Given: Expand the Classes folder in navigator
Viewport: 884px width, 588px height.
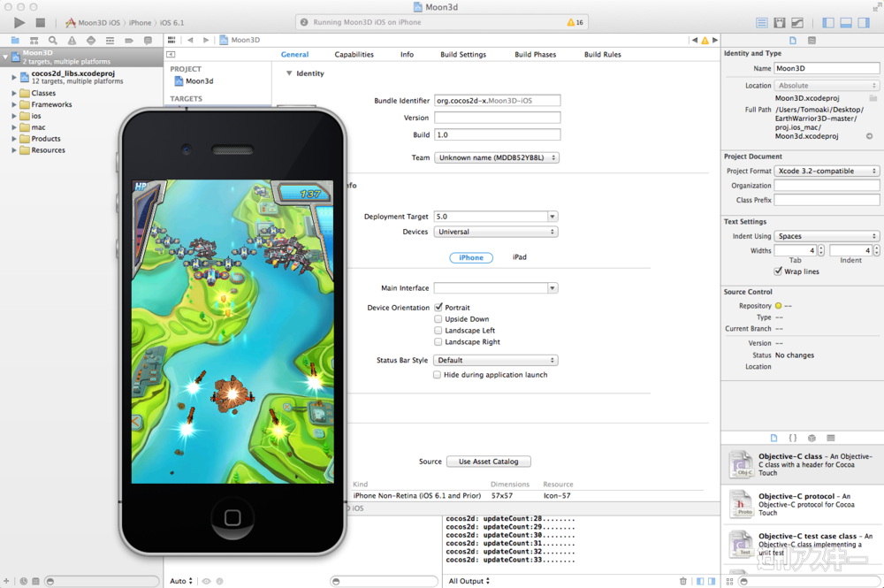Looking at the screenshot, I should coord(14,93).
